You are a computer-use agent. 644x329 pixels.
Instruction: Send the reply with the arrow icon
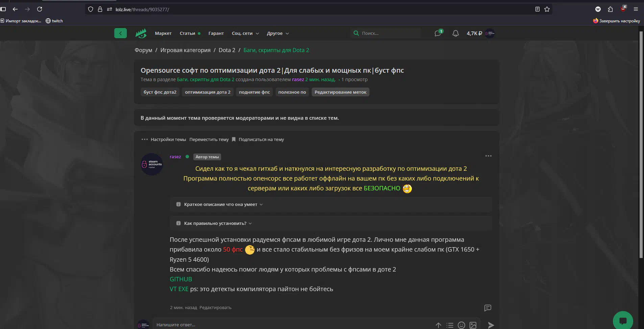pos(491,325)
